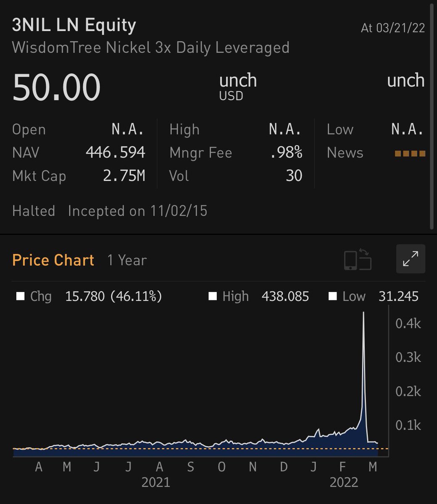The width and height of the screenshot is (437, 504).
Task: Select the Incepted on 11/02/15 text
Action: tap(138, 210)
